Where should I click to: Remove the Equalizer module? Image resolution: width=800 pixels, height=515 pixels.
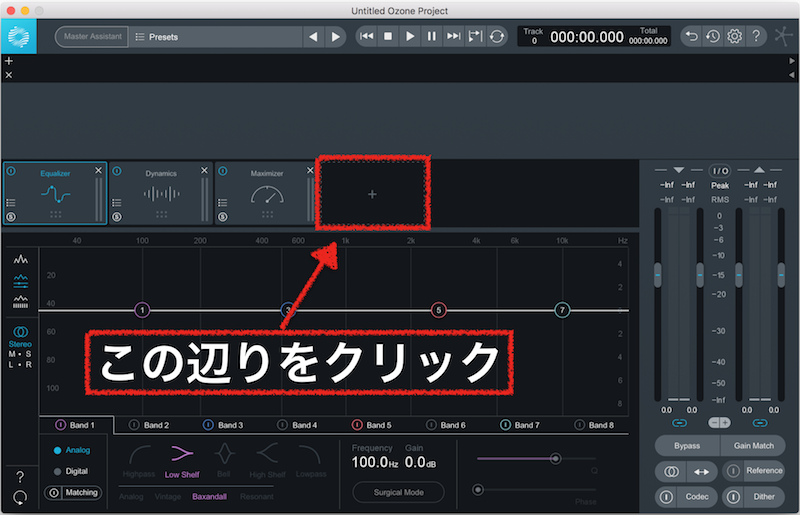(x=98, y=170)
